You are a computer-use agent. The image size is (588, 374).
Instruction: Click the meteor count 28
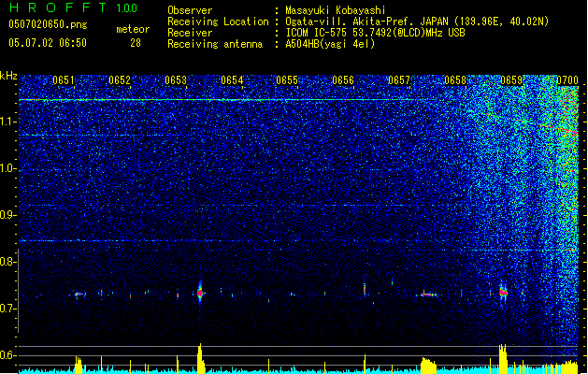(136, 43)
